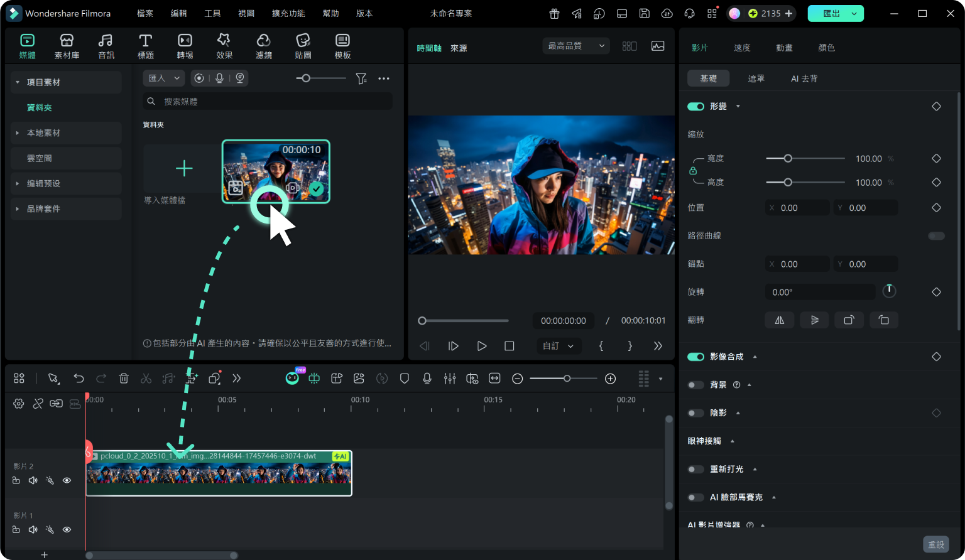Add keyframe diamond for 旋轉 rotation
This screenshot has height=560, width=965.
936,292
